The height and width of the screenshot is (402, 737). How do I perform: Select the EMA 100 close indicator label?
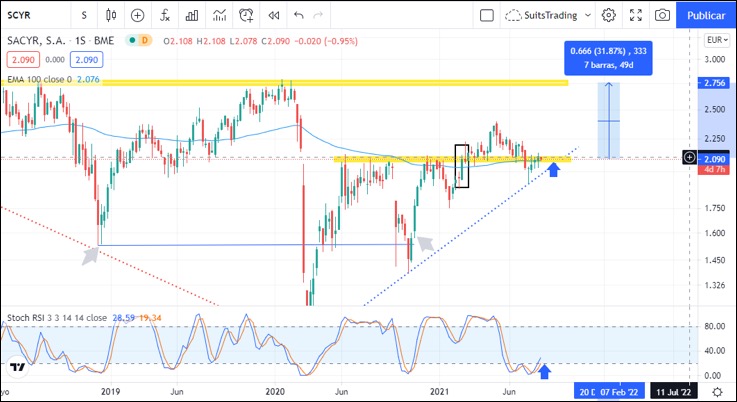click(x=39, y=79)
